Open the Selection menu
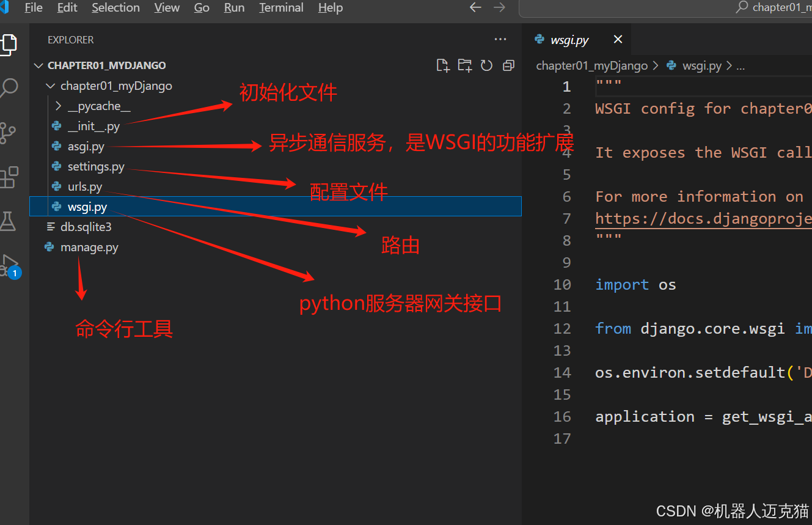The height and width of the screenshot is (525, 812). coord(115,8)
